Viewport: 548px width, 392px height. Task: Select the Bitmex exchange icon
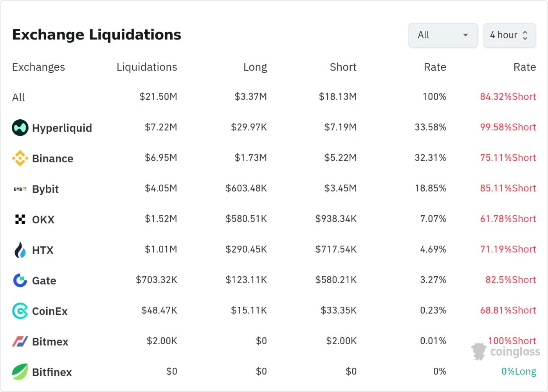coord(20,341)
